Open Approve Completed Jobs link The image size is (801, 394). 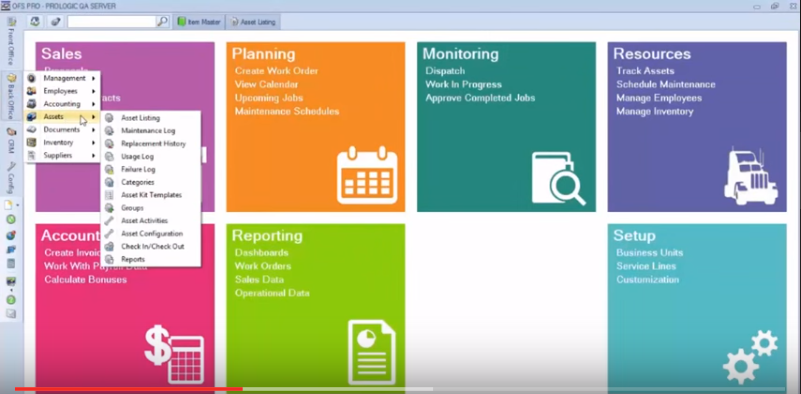coord(480,98)
